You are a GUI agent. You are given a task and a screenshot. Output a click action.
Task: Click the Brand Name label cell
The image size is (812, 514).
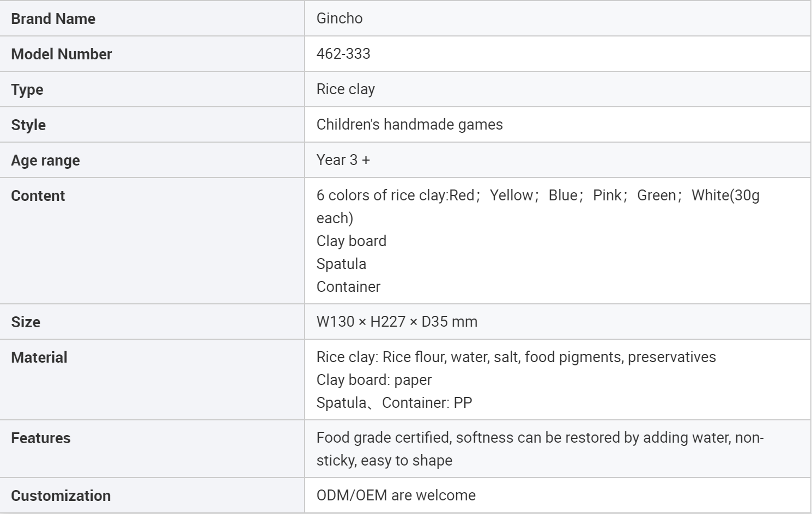[53, 19]
